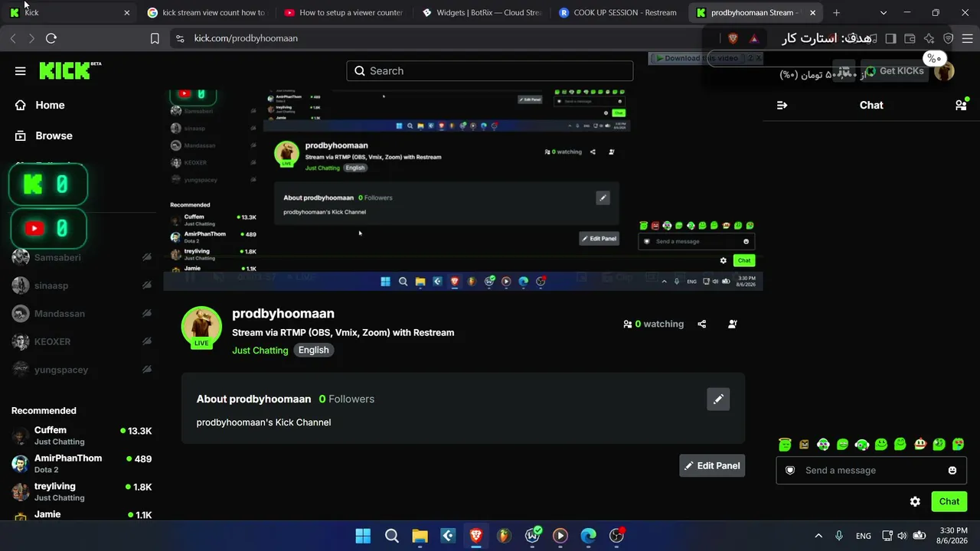
Task: Click the kick.com/prodbyhoomaan address bar
Action: pyautogui.click(x=436, y=38)
